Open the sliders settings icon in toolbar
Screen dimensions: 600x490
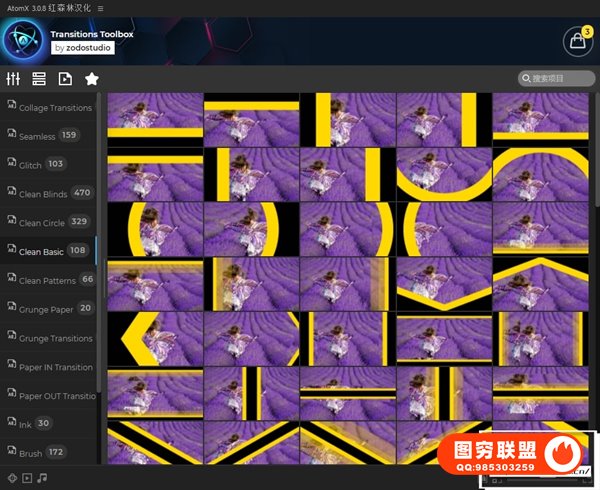tap(14, 79)
